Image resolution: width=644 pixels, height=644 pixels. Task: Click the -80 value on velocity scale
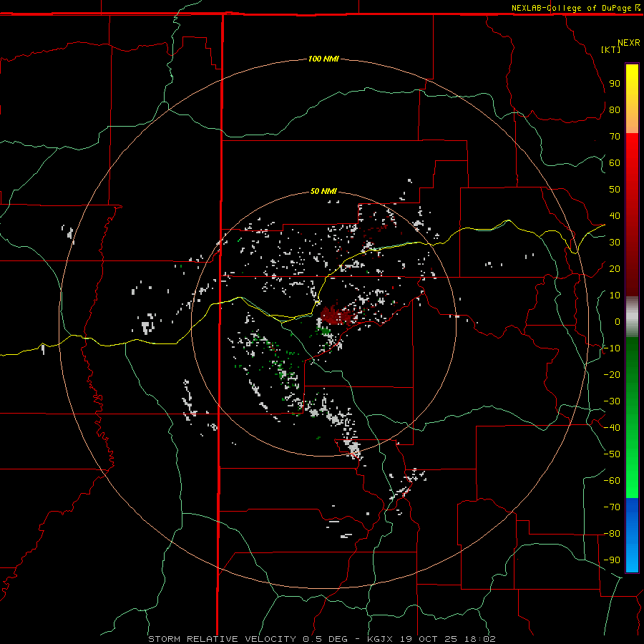pos(612,534)
